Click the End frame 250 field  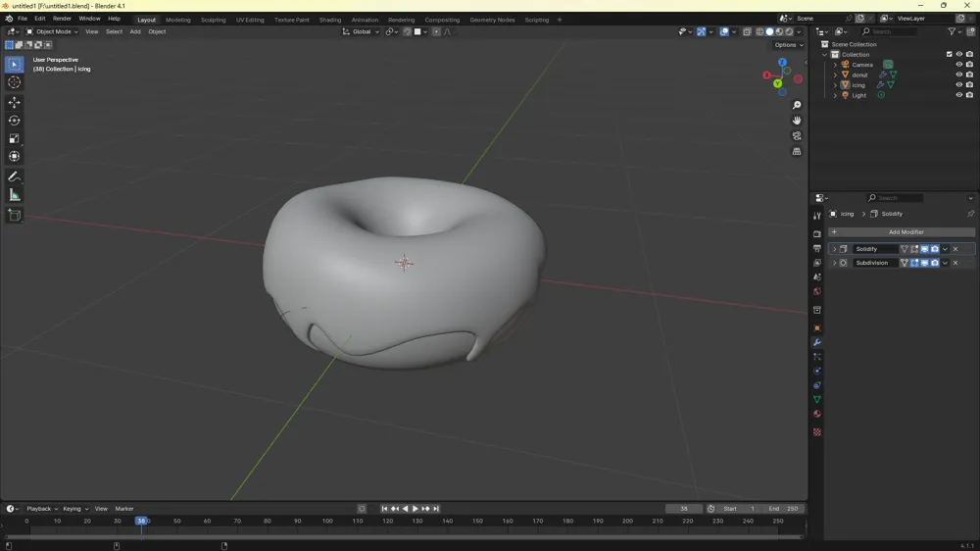pyautogui.click(x=784, y=509)
